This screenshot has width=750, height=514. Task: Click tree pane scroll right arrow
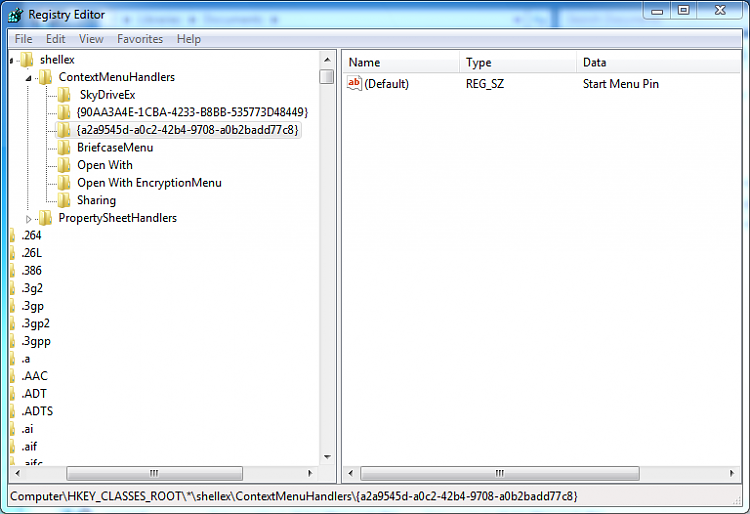point(310,473)
